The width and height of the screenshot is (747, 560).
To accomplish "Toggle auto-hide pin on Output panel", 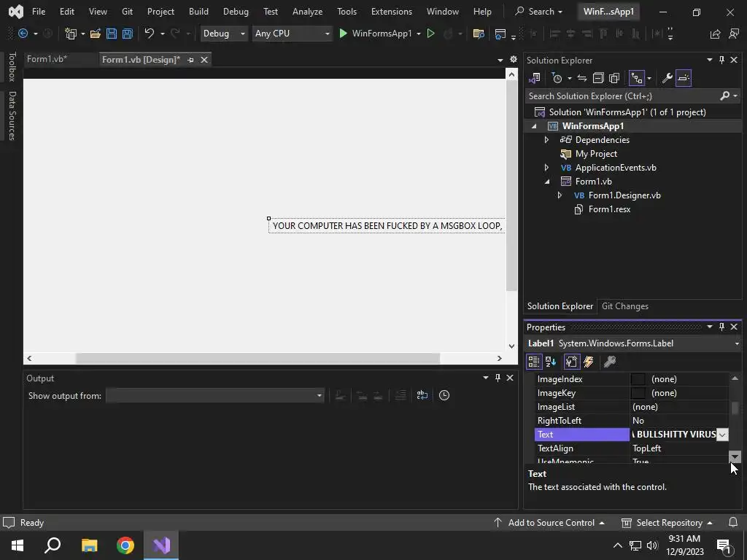I will click(498, 378).
